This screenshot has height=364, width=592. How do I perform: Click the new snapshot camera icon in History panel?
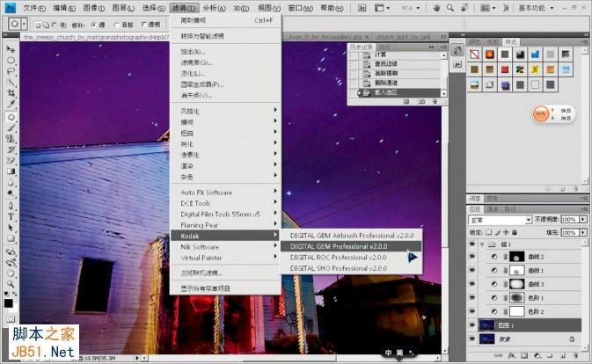[x=421, y=101]
